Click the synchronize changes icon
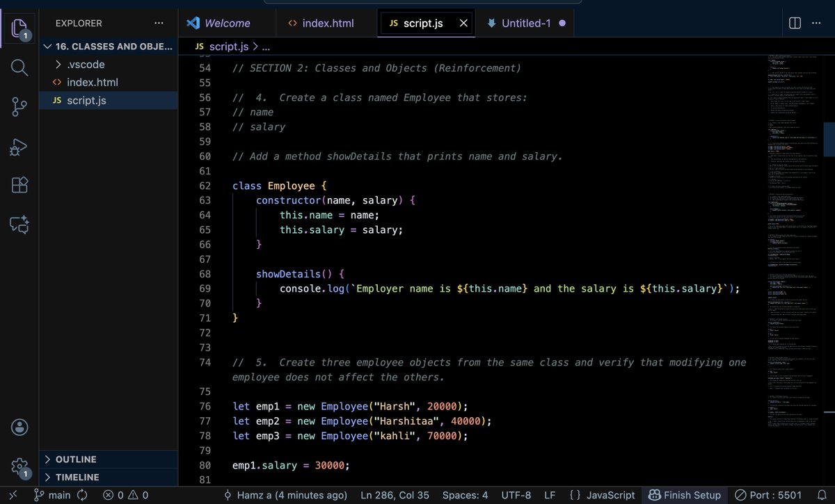Image resolution: width=835 pixels, height=504 pixels. click(x=82, y=495)
